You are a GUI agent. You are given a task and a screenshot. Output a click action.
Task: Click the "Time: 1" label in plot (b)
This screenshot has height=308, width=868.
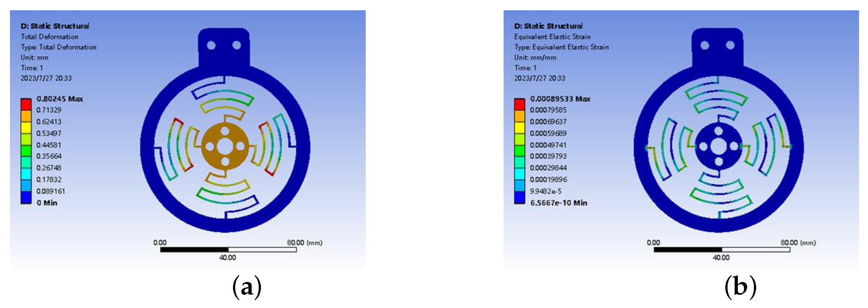(525, 68)
